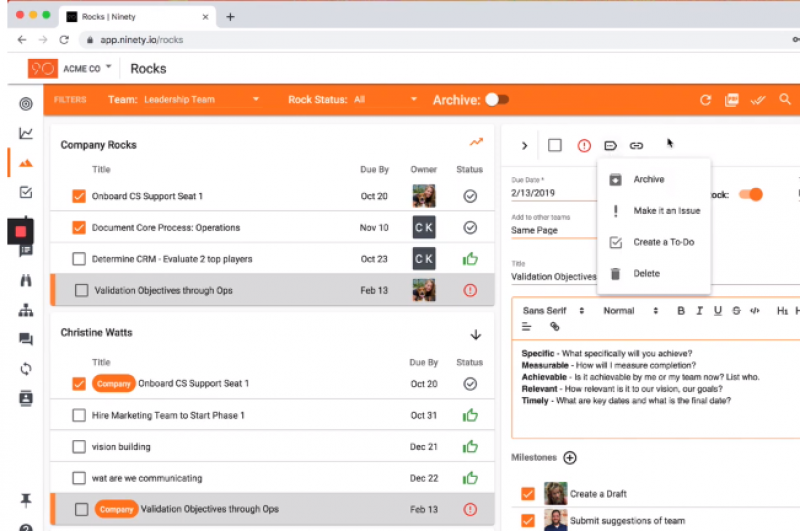Click the red alert status icon in toolbar

coord(584,146)
